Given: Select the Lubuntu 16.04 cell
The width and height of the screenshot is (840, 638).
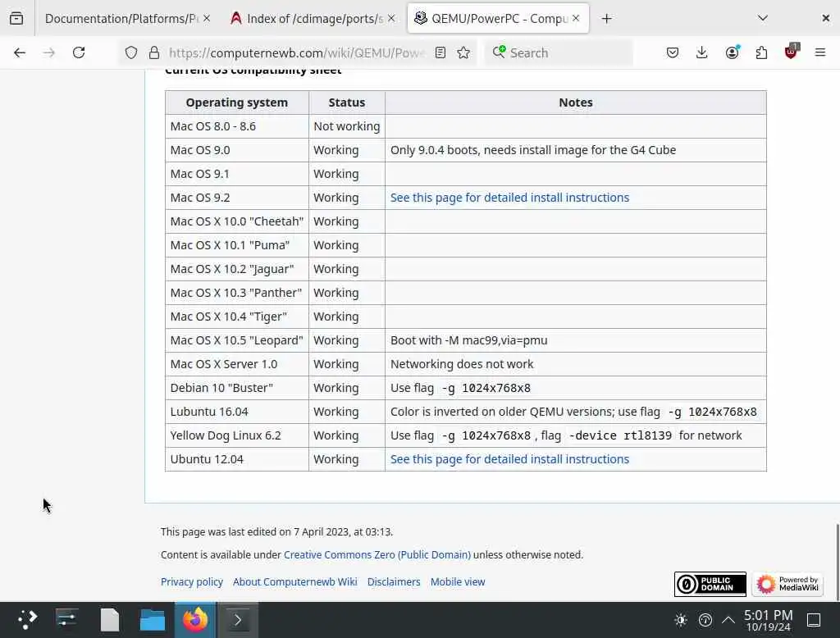Looking at the screenshot, I should (237, 412).
